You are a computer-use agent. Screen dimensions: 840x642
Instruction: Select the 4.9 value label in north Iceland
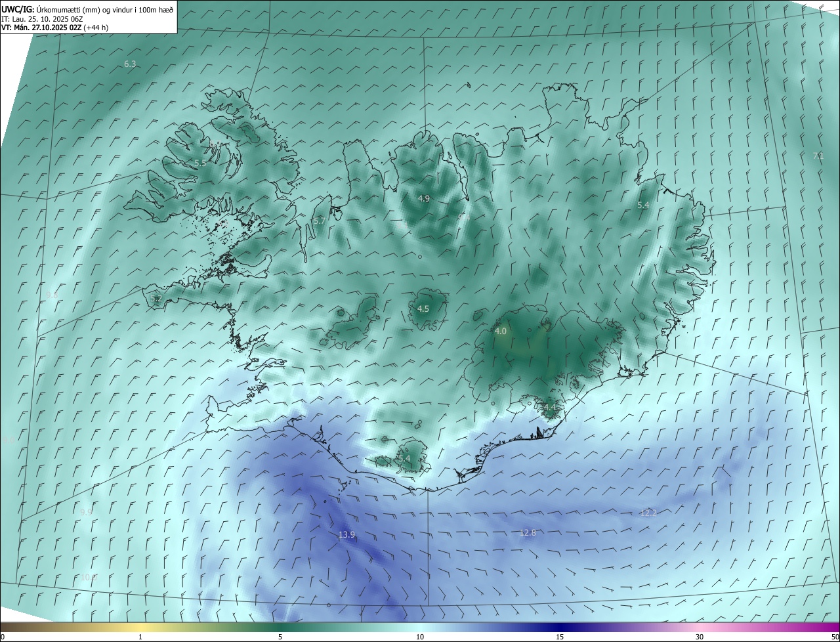(x=423, y=198)
